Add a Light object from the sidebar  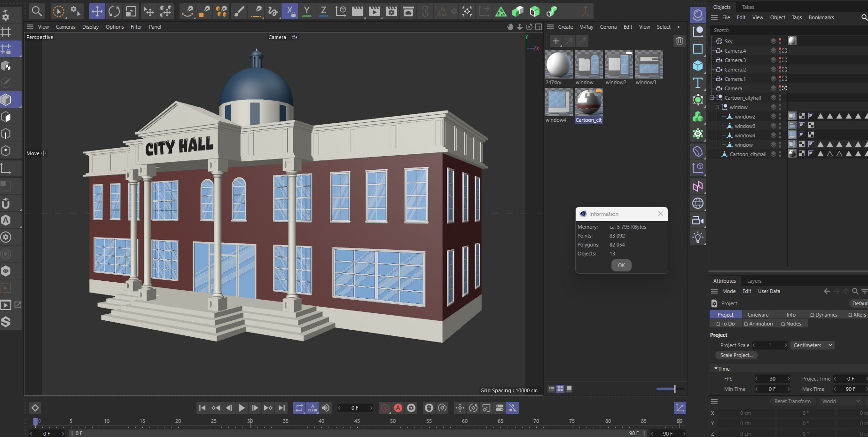pos(698,237)
